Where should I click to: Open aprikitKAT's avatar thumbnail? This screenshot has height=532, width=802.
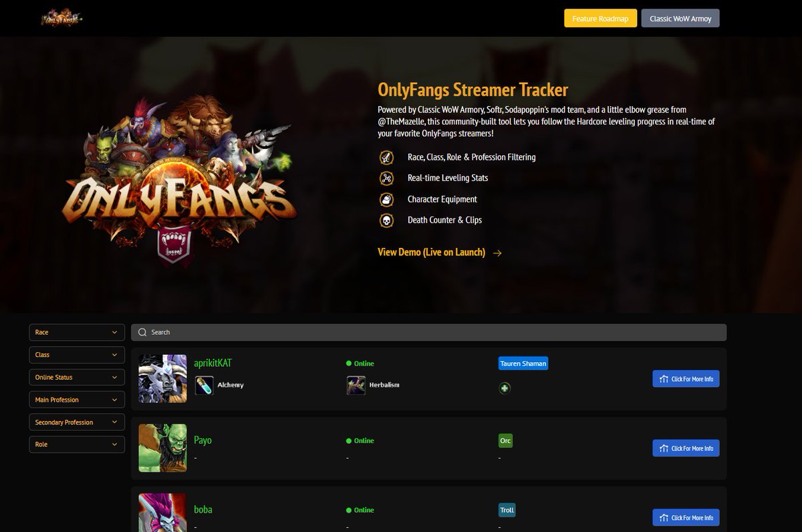[x=162, y=379]
